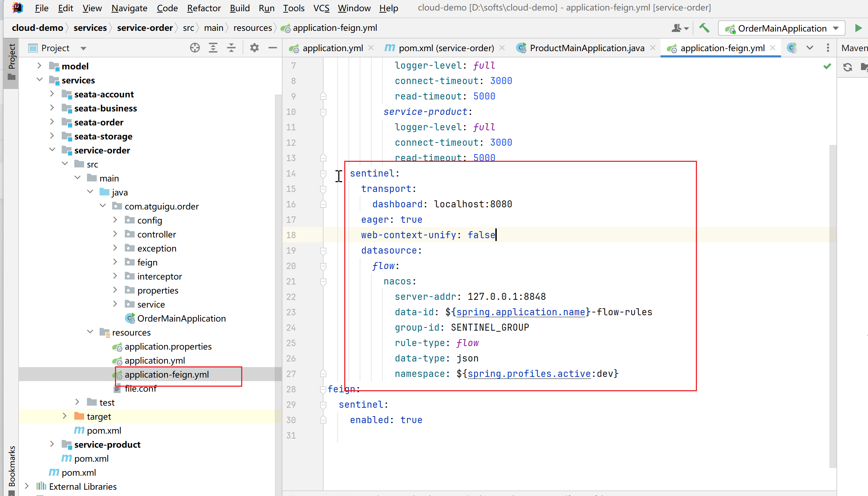Click the Build project hammer icon

pyautogui.click(x=704, y=28)
